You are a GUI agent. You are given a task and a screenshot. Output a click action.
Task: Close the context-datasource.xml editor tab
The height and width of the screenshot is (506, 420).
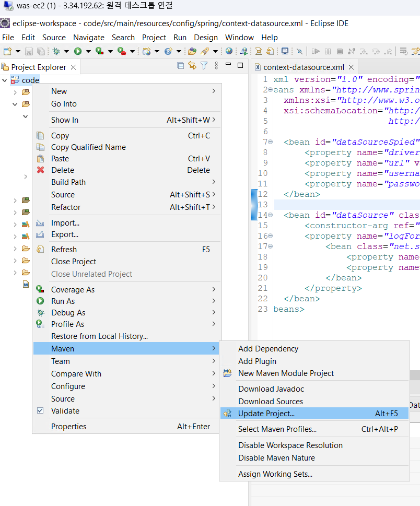[x=351, y=67]
